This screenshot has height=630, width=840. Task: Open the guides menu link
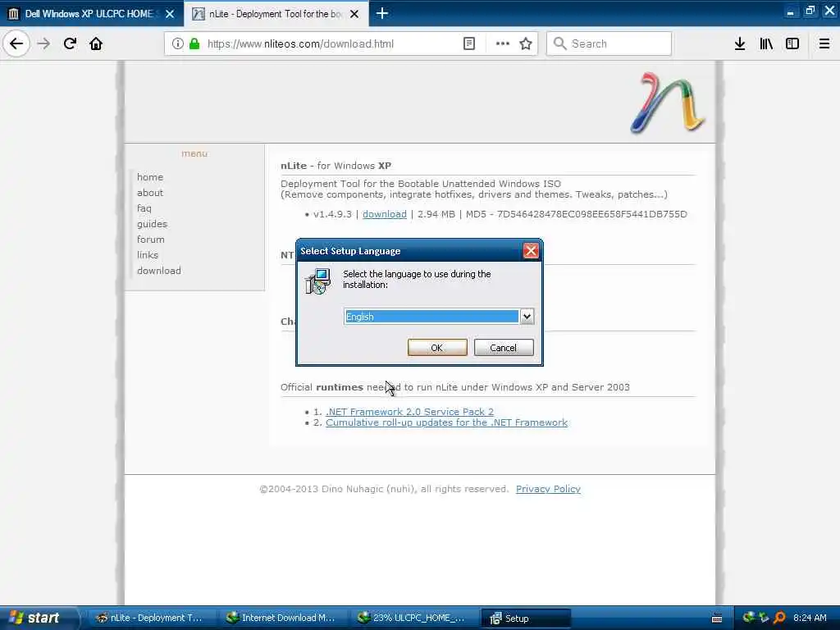pos(152,223)
